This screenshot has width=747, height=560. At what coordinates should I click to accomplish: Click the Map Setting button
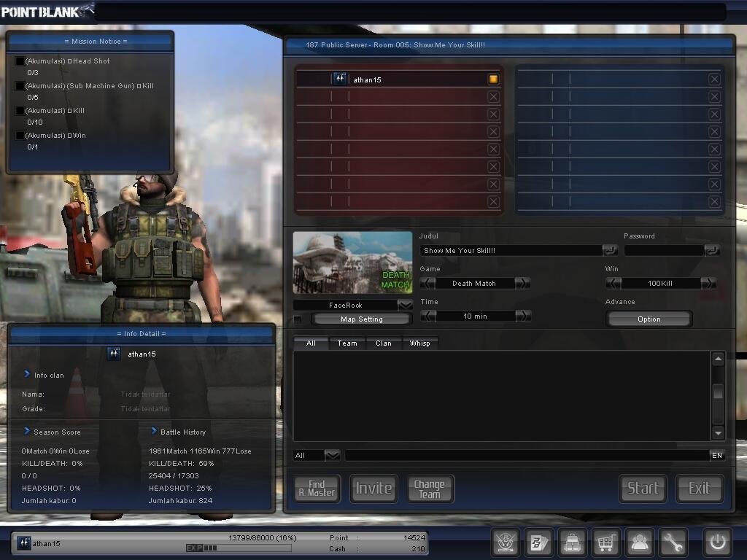tap(362, 319)
